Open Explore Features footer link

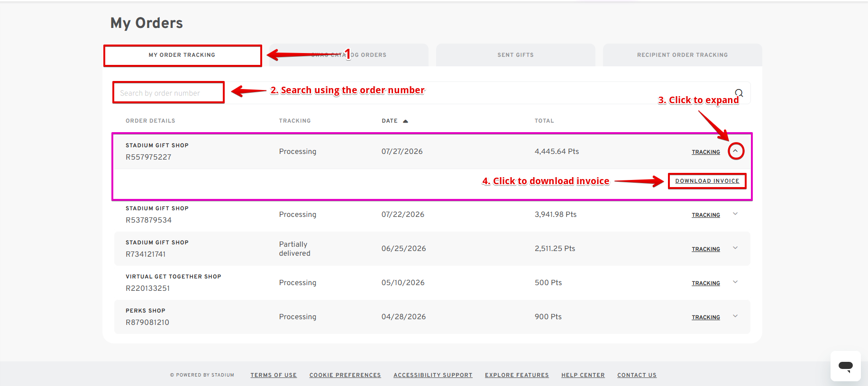pos(517,375)
